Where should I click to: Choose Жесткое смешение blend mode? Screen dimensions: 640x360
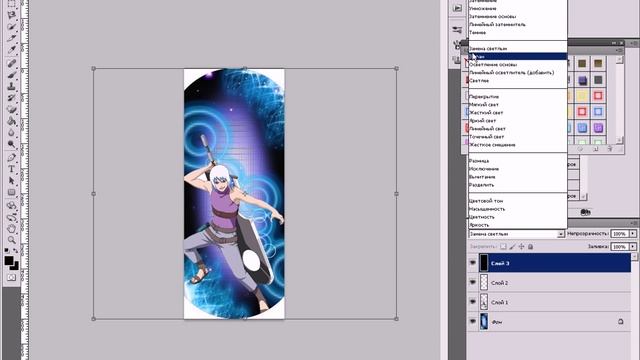point(518,144)
